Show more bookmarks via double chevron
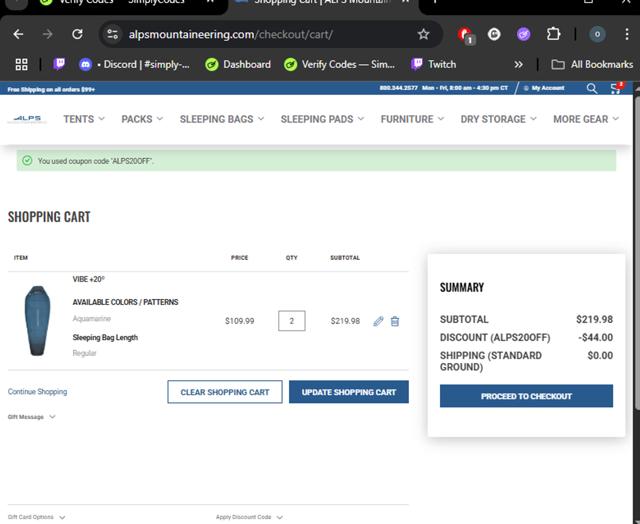 point(518,64)
